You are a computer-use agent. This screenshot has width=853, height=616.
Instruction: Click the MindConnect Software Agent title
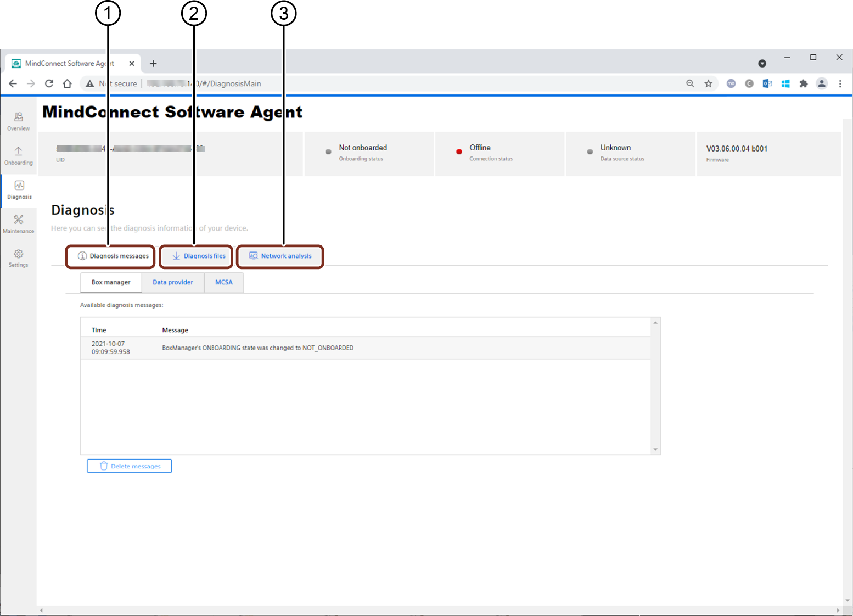point(172,112)
